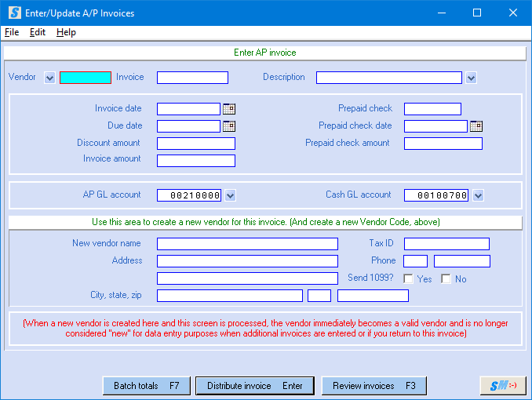Open calendar picker for Due date

(229, 126)
